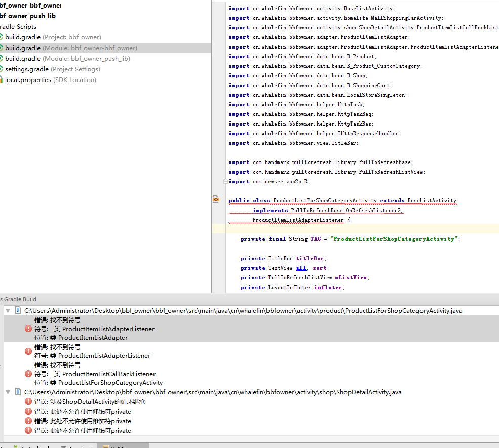This screenshot has width=499, height=448.
Task: Click the Java file icon for the ShopDetailActivity.java path
Action: tap(18, 392)
